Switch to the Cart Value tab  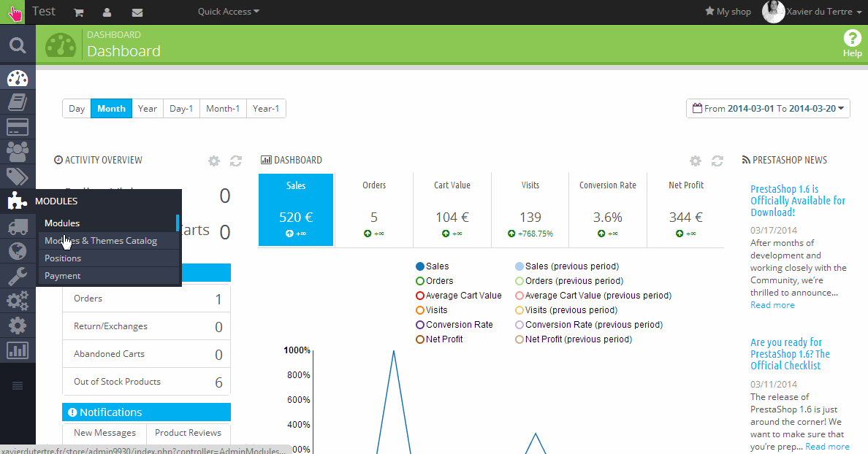[x=452, y=209]
